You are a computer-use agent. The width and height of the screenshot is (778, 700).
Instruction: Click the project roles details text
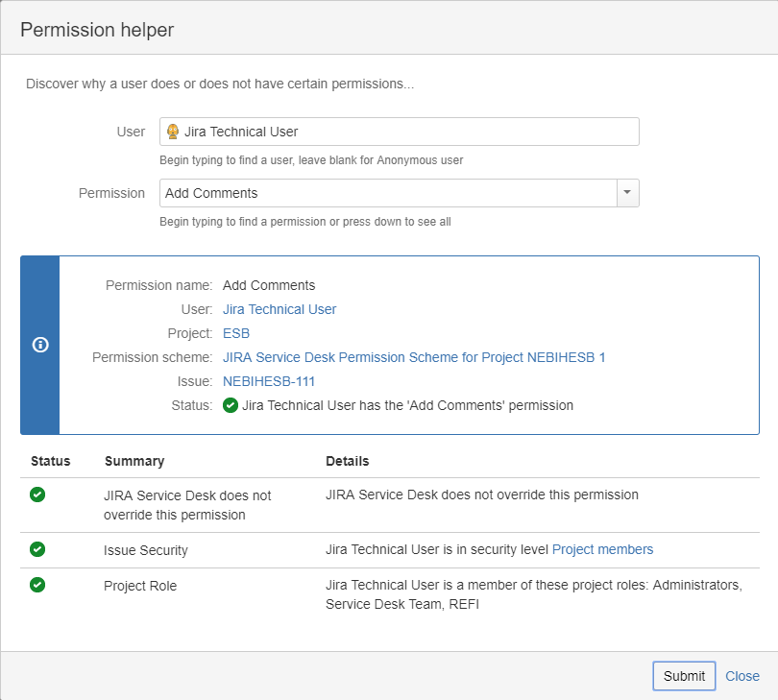(x=534, y=594)
